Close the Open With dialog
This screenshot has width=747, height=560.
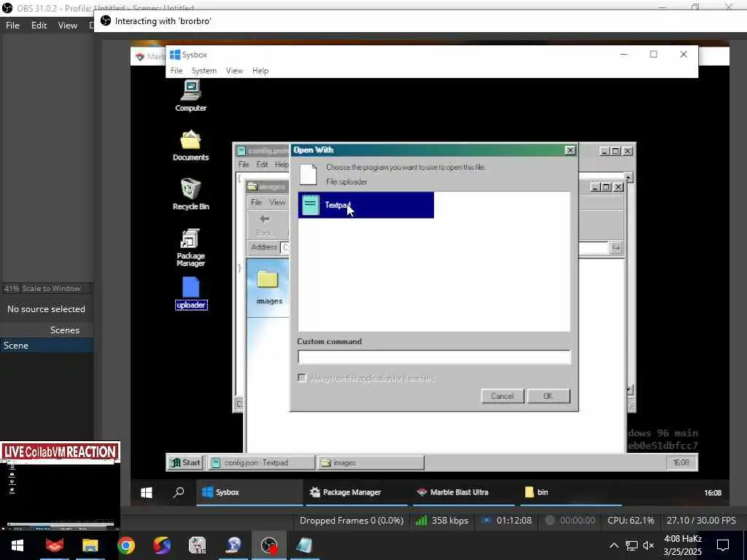[570, 150]
